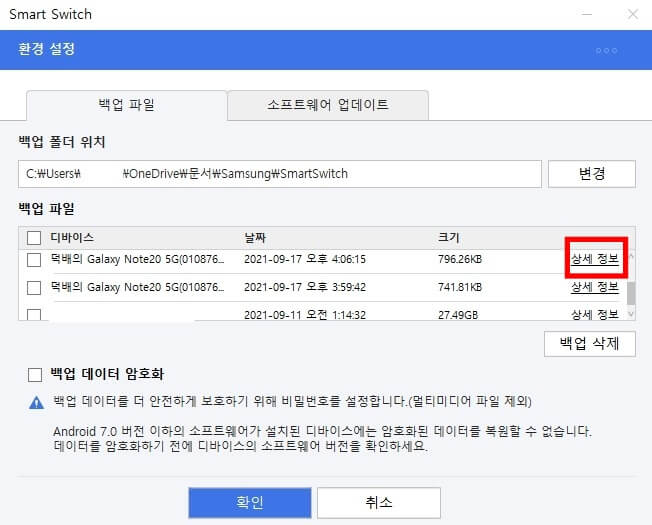Check the backup dated 2021-09-11 오전 1:14:32
This screenshot has width=652, height=525.
(34, 314)
